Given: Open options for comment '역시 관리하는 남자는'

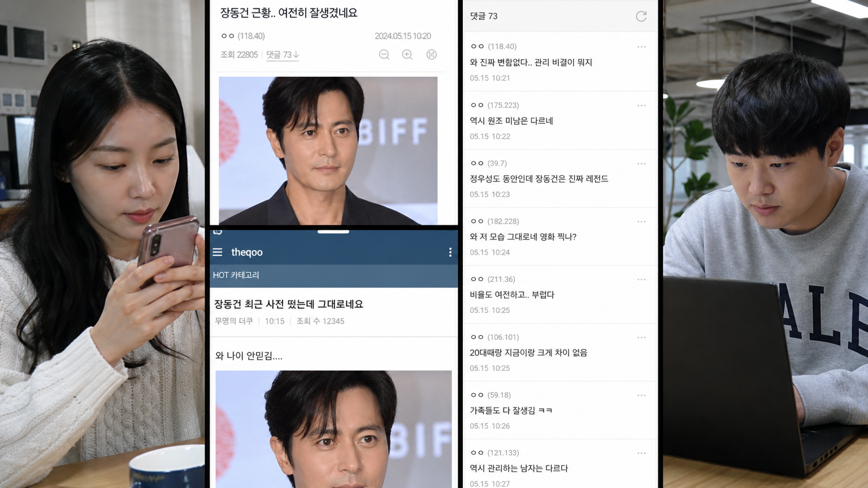Looking at the screenshot, I should 641,454.
